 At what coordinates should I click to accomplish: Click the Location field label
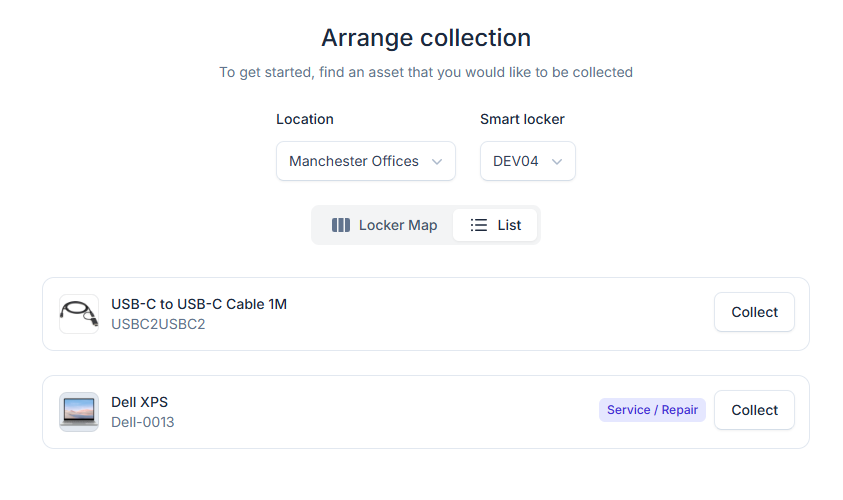pyautogui.click(x=305, y=119)
